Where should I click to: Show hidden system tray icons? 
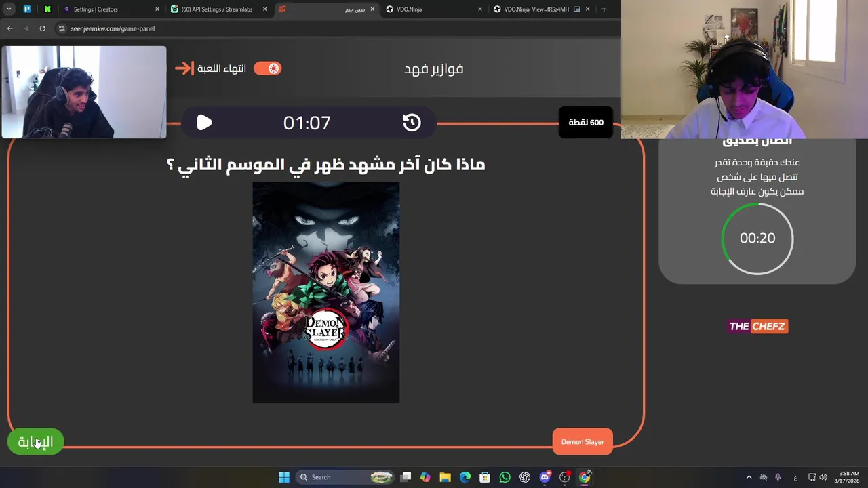coord(749,477)
